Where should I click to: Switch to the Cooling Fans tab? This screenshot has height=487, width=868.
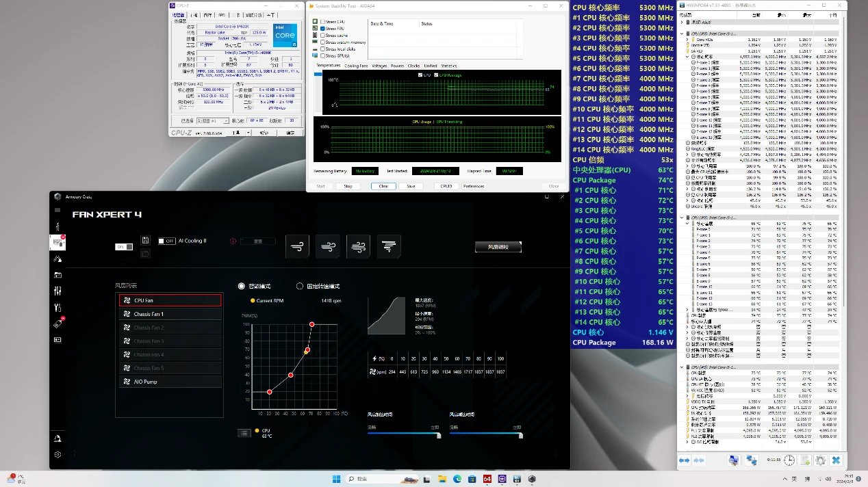coord(355,66)
